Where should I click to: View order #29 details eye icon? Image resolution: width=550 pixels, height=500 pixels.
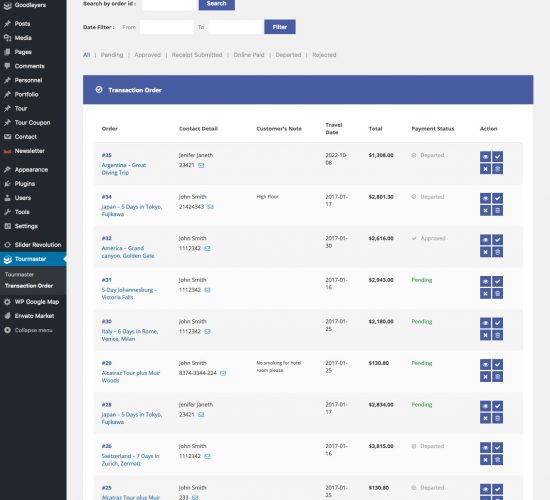pyautogui.click(x=485, y=365)
